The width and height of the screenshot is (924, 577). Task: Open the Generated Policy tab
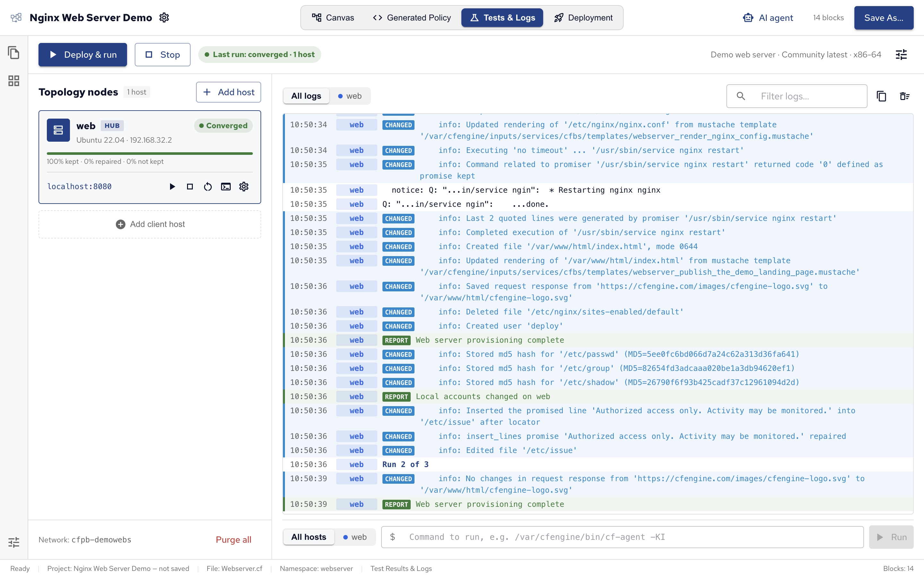[412, 18]
